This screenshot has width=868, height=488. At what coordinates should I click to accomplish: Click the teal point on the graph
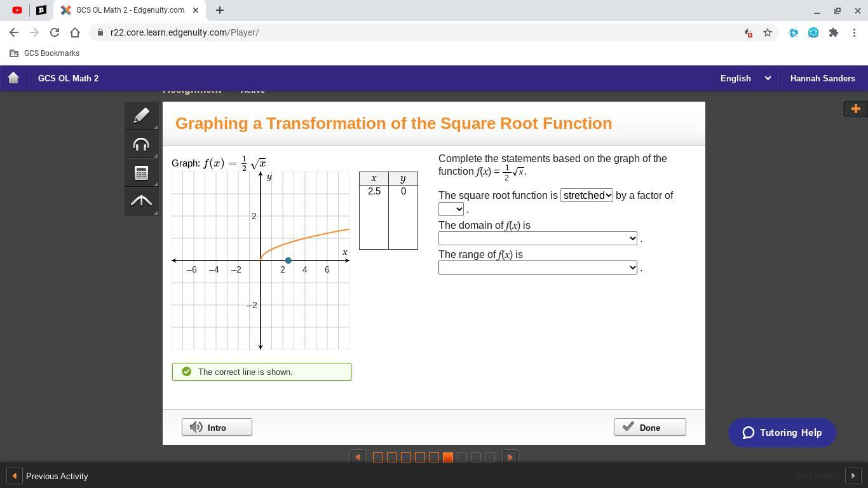point(288,261)
